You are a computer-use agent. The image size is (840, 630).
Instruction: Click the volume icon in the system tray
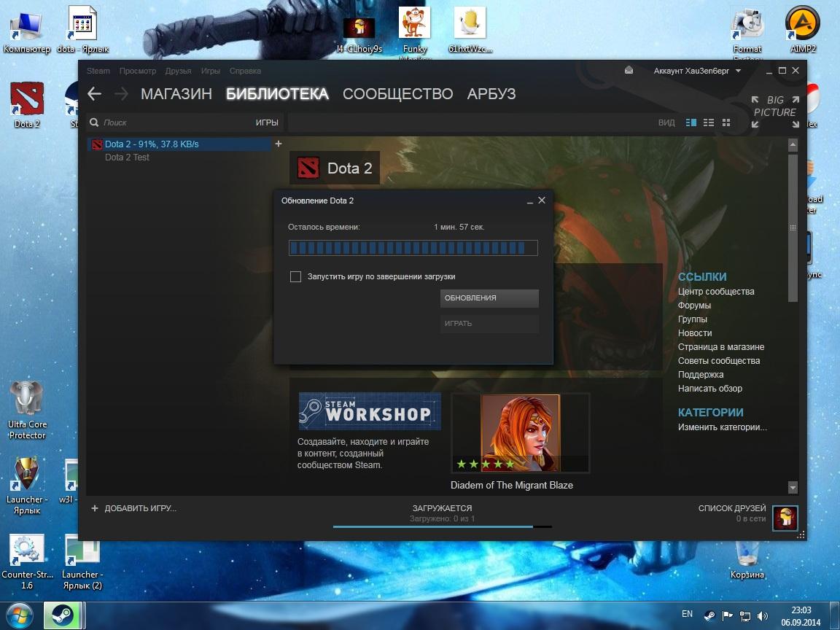tap(763, 616)
